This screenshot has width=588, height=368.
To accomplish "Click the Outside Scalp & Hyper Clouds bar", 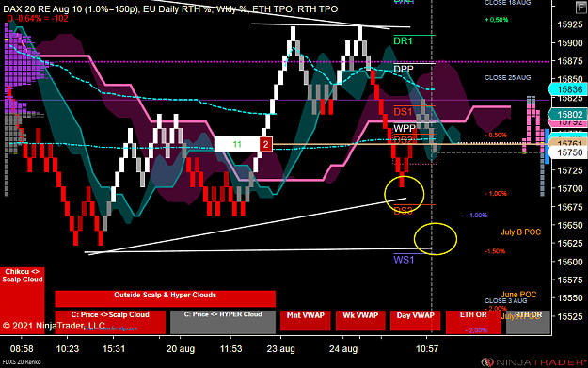I will pos(165,298).
